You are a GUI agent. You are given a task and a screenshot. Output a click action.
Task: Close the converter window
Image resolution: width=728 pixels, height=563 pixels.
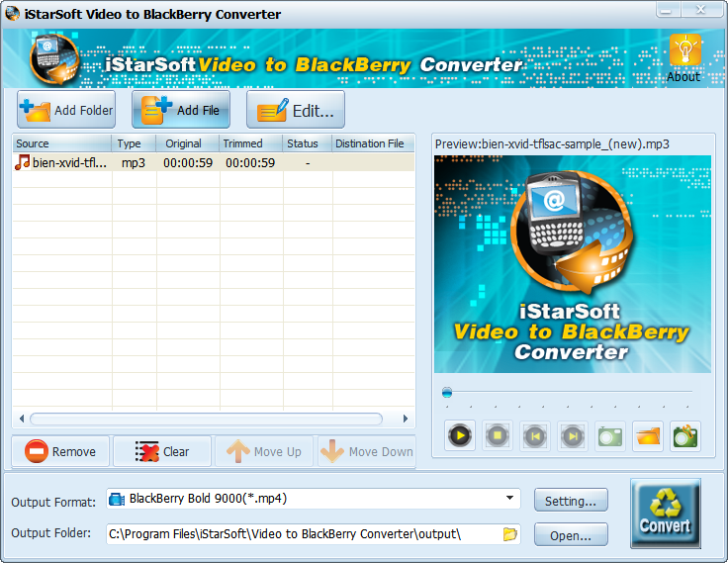[x=700, y=10]
